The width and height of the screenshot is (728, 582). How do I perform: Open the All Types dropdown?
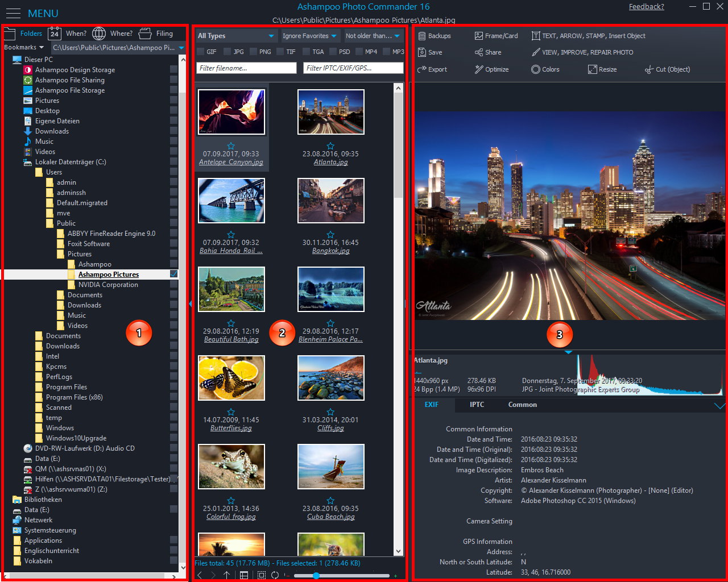tap(235, 36)
